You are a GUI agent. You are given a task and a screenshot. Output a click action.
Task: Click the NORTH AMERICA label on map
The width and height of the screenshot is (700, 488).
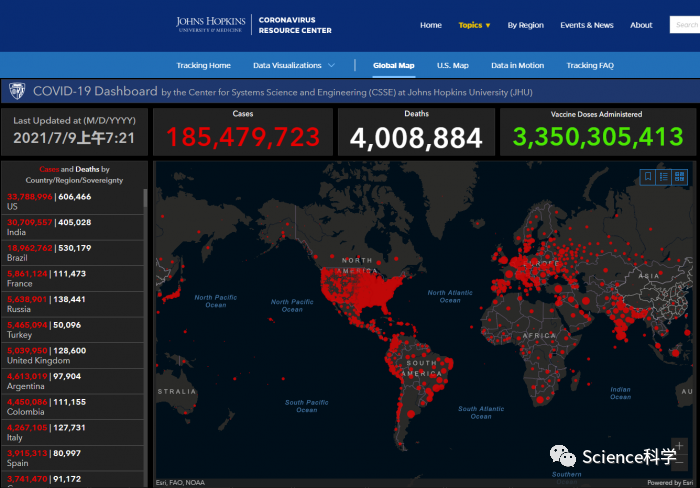coord(357,266)
